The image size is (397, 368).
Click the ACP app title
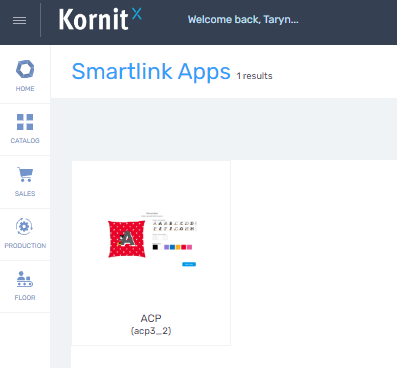pos(151,318)
